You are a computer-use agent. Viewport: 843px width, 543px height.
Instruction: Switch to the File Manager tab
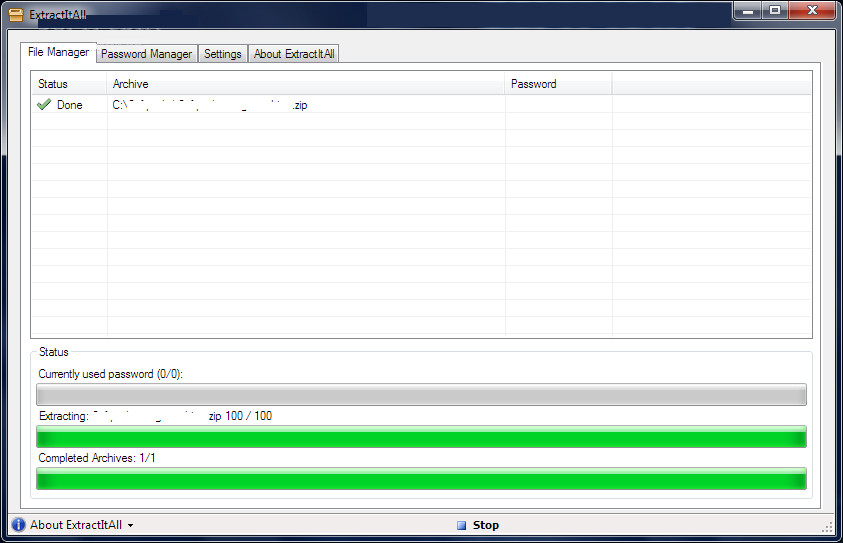[59, 52]
